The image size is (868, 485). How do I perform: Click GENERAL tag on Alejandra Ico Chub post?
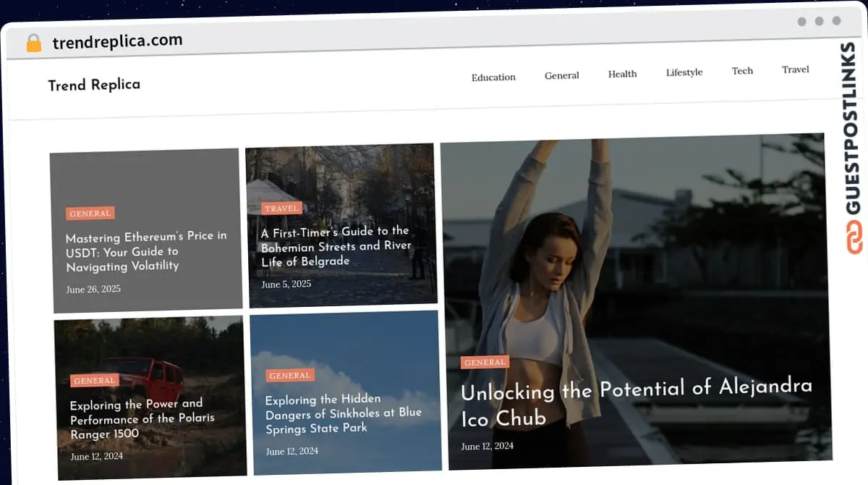485,363
